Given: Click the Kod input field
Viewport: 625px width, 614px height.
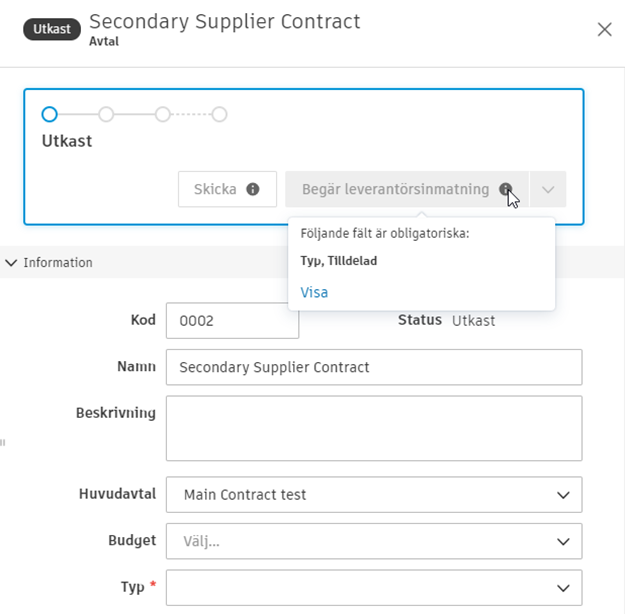Looking at the screenshot, I should click(231, 321).
